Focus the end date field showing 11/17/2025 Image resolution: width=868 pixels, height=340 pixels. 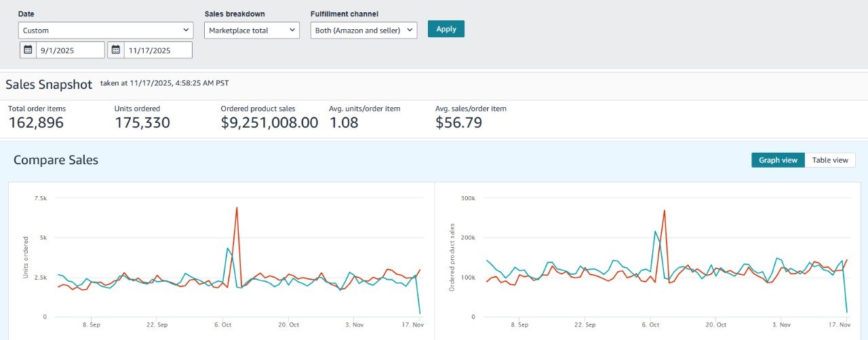click(158, 50)
